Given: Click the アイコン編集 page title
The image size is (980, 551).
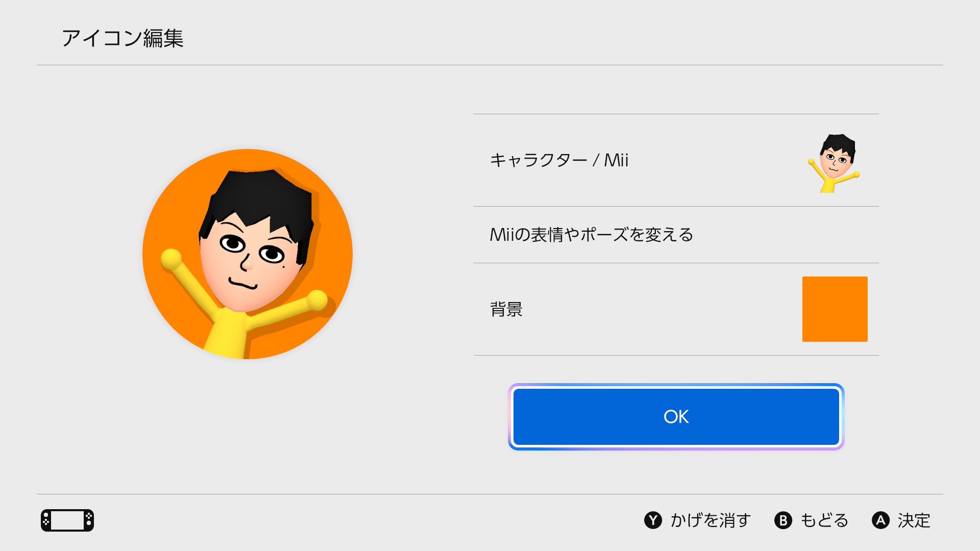Looking at the screenshot, I should (x=122, y=38).
